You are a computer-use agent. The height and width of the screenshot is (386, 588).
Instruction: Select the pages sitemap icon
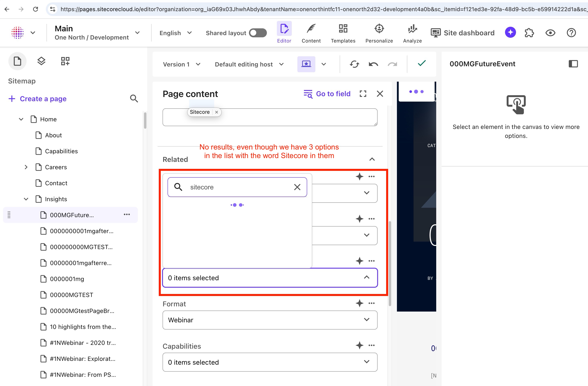17,61
